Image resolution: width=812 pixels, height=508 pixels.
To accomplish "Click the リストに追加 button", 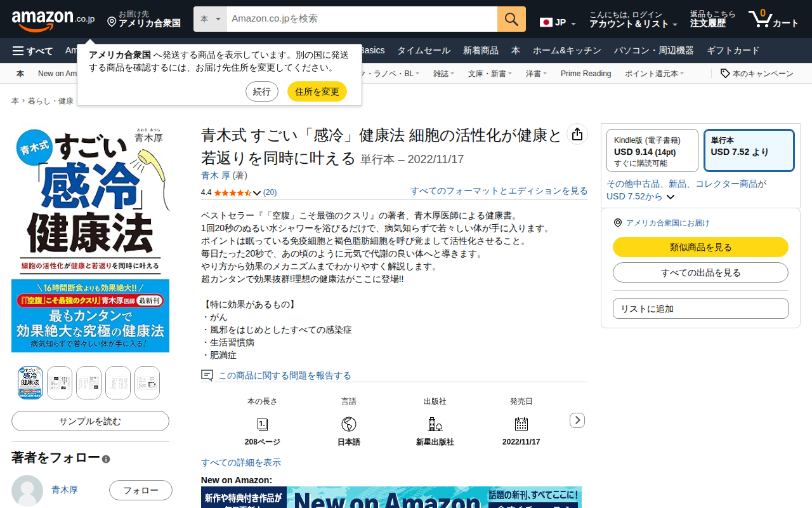I will (x=700, y=309).
